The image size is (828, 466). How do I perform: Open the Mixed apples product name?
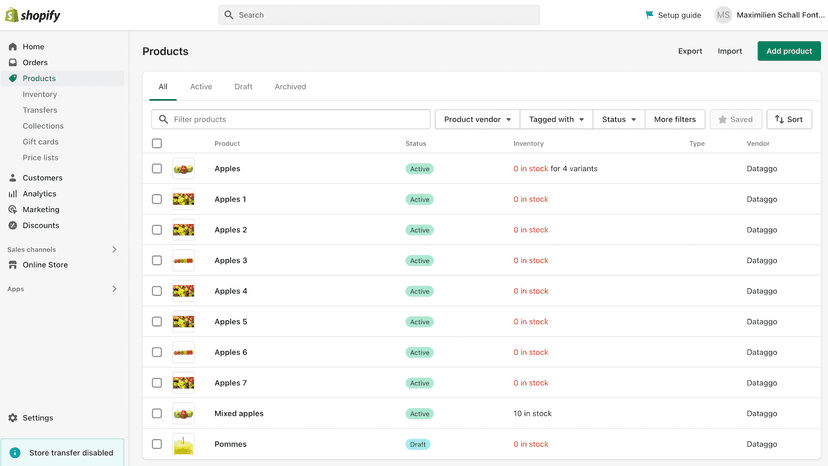click(x=239, y=414)
